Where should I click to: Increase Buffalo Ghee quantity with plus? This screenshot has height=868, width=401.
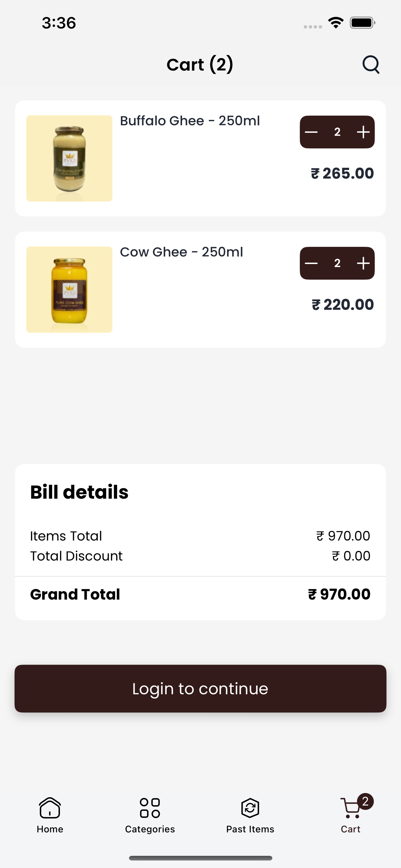(x=363, y=132)
